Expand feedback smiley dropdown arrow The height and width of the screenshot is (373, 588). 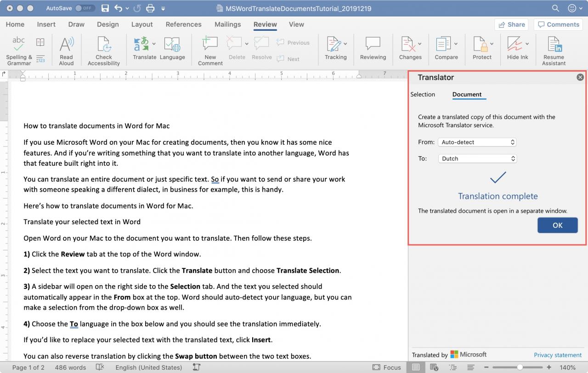coord(581,9)
